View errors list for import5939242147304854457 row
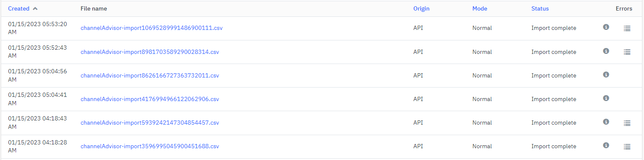This screenshot has width=644, height=160. point(627,123)
